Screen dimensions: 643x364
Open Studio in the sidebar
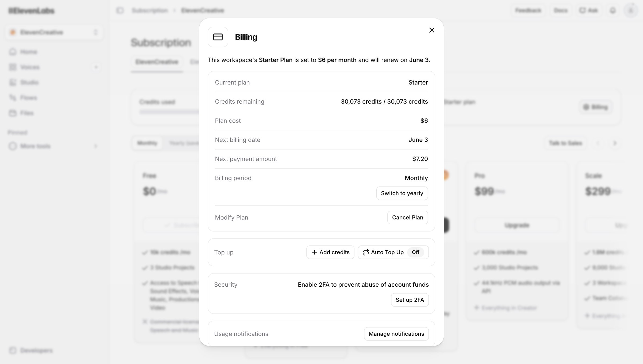pos(29,82)
